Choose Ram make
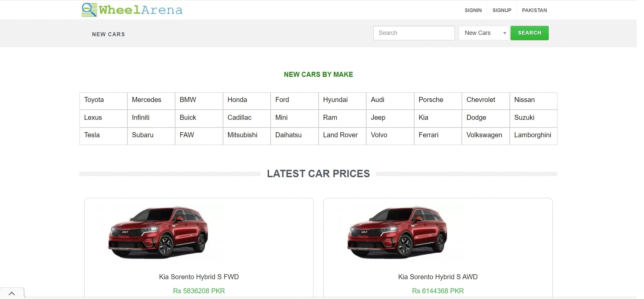The height and width of the screenshot is (299, 644). point(330,117)
